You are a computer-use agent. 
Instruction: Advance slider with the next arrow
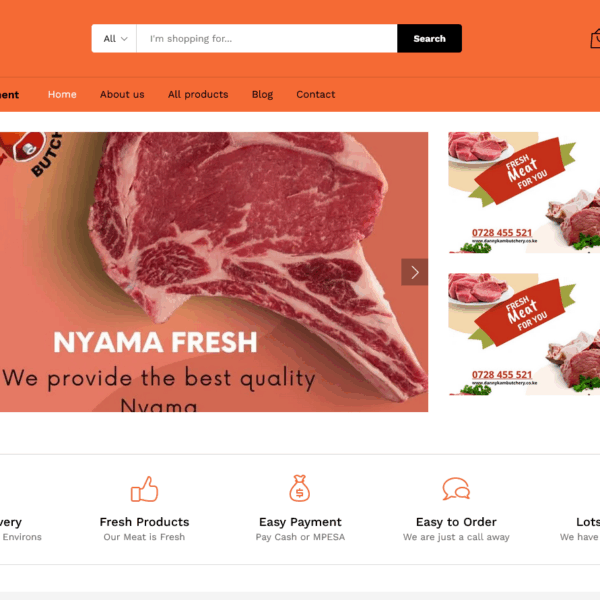(x=414, y=272)
